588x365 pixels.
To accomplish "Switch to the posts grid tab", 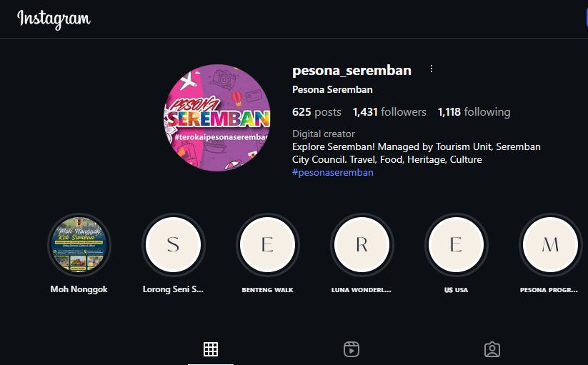I will point(211,349).
